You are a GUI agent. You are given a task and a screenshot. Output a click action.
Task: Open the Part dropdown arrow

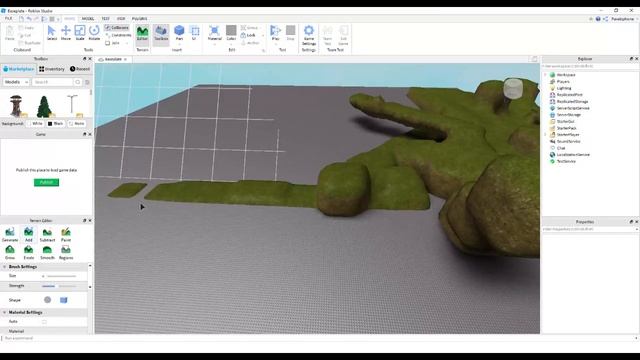coord(179,44)
